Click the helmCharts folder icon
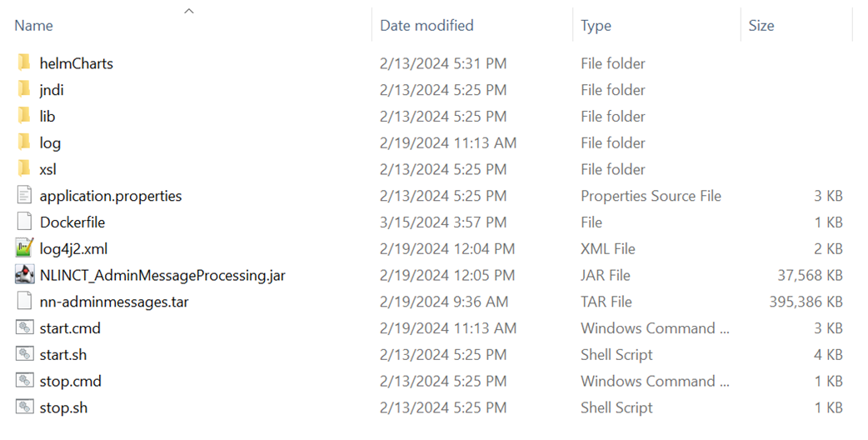Screen dimensions: 868x440 [x=24, y=63]
